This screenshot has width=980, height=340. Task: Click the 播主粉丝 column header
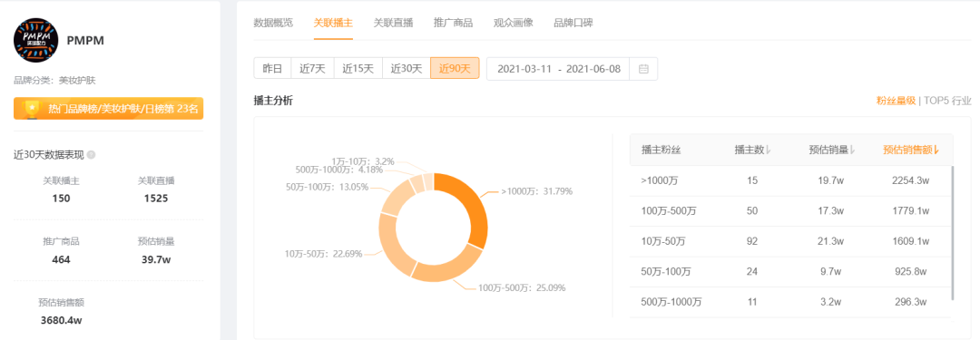(661, 150)
